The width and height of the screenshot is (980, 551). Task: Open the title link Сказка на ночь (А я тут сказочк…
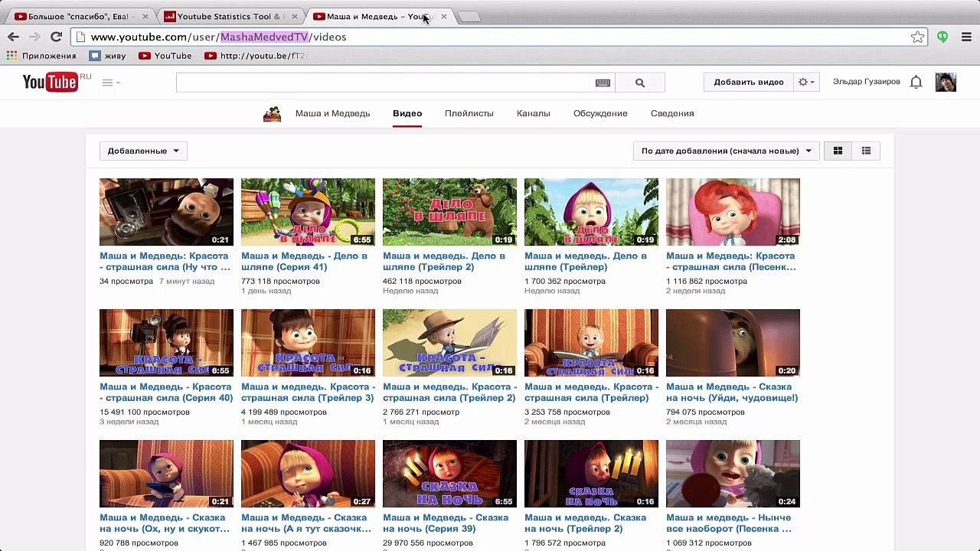coord(306,523)
